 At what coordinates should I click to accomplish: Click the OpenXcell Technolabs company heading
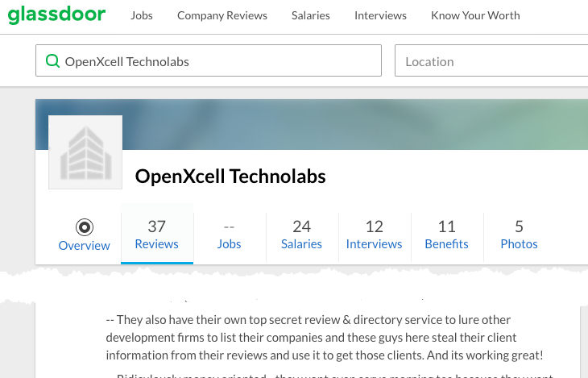pyautogui.click(x=230, y=177)
